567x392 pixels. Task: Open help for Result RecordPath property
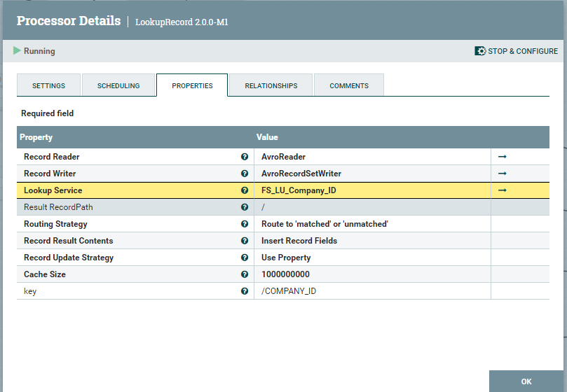click(x=245, y=207)
